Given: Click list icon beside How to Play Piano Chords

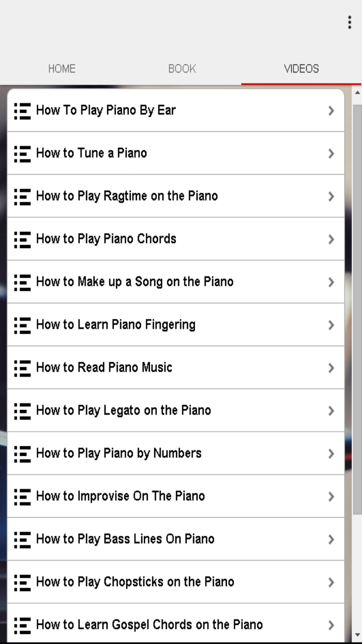Looking at the screenshot, I should tap(22, 239).
